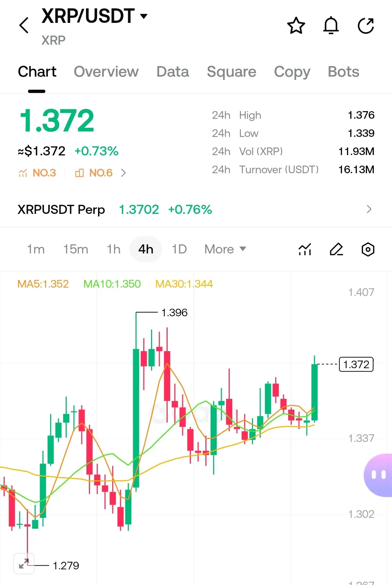Select the 15m timeframe
Image resolution: width=392 pixels, height=585 pixels.
pos(75,249)
